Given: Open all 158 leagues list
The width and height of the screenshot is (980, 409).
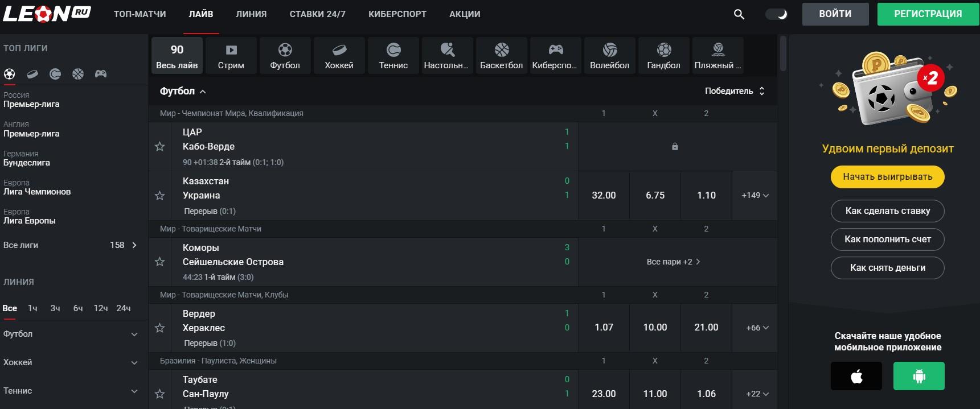Looking at the screenshot, I should [71, 245].
